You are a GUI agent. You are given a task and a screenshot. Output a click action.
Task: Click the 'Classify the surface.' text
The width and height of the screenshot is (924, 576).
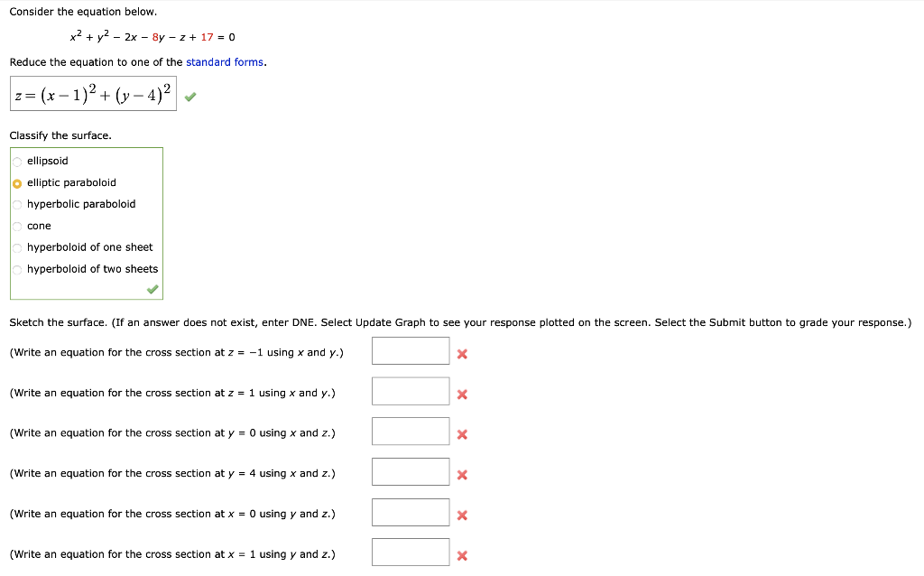(60, 135)
